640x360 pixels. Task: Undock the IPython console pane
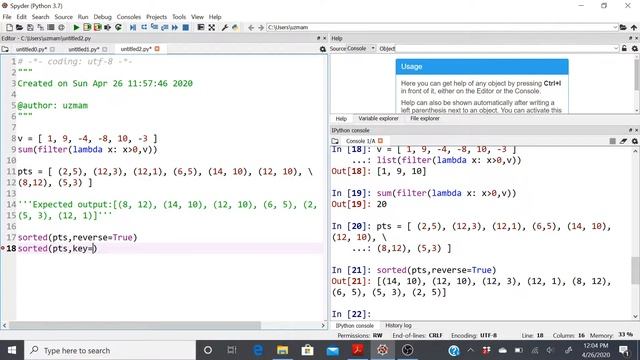coord(630,130)
